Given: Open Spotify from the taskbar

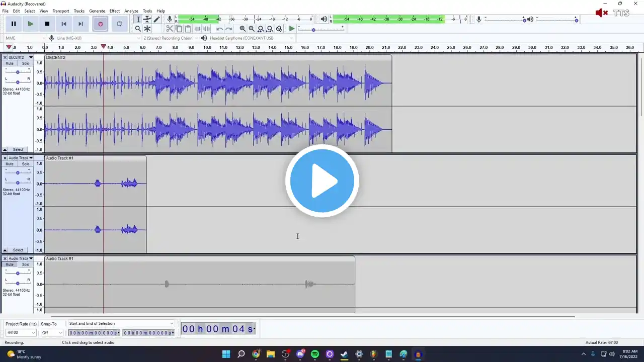Looking at the screenshot, I should click(x=315, y=354).
